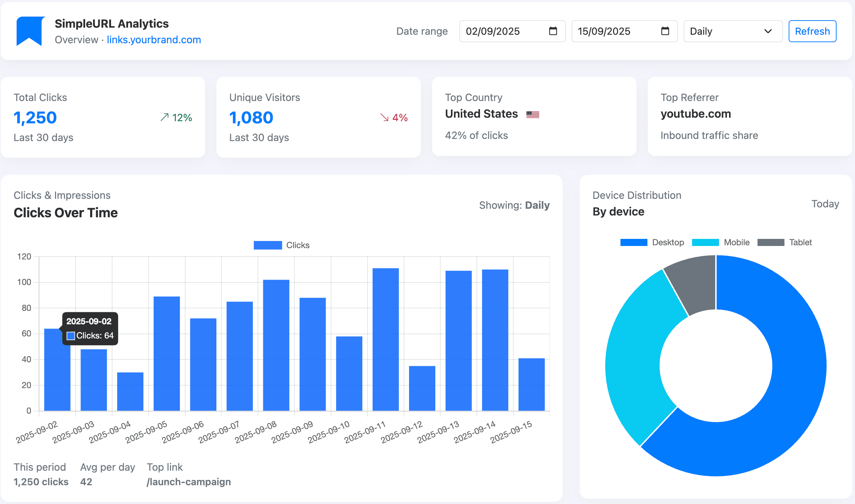Expand the Daily granularity dropdown
855x504 pixels.
(x=733, y=31)
